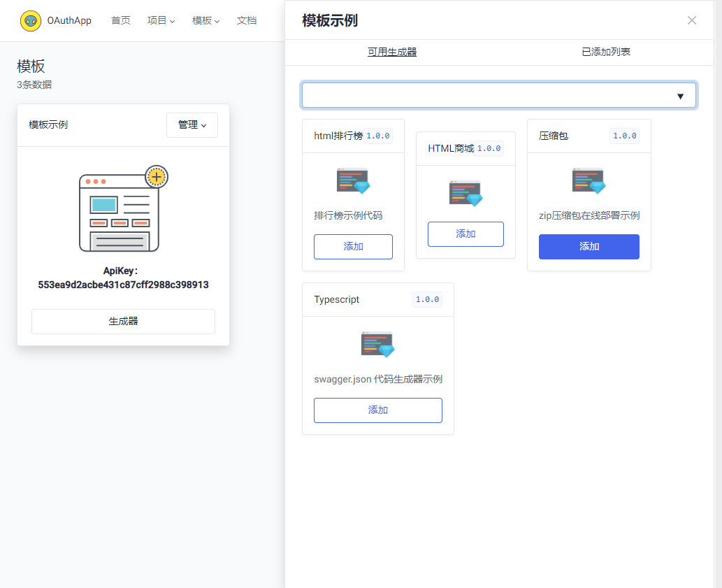Click the 压缩包 card title

pos(554,136)
